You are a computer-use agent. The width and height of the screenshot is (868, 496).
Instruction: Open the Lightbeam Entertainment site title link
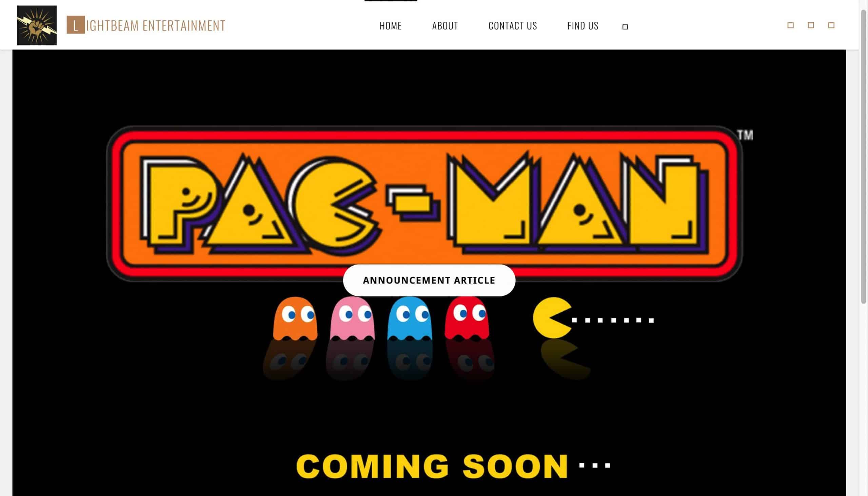[x=145, y=25]
